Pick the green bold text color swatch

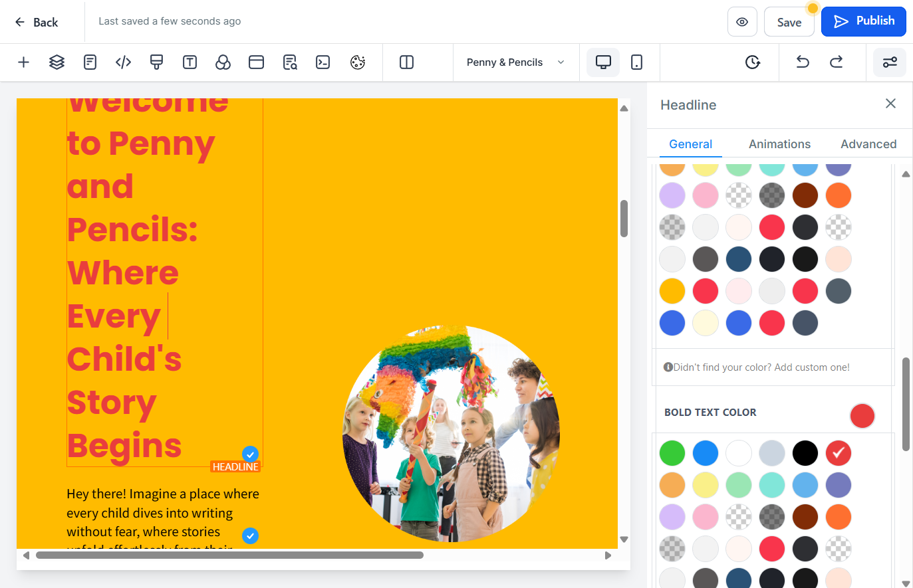(672, 453)
